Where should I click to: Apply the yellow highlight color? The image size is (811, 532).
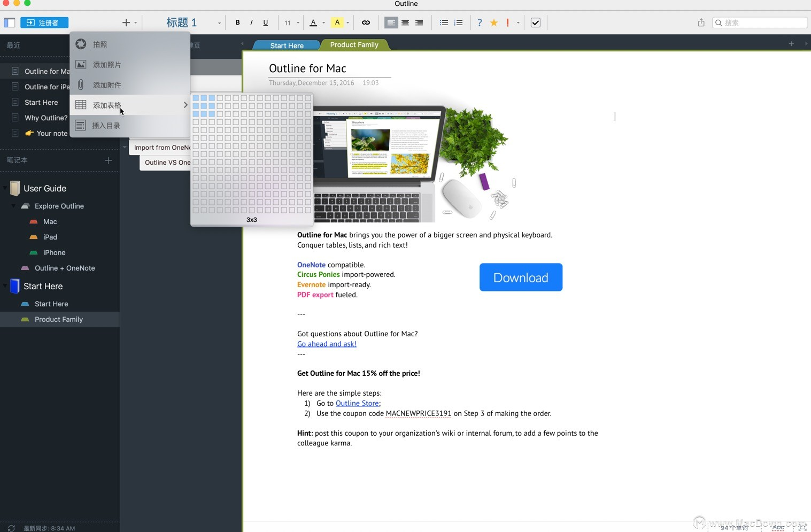[x=337, y=22]
